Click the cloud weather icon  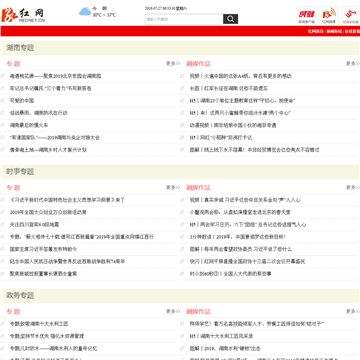pos(85,12)
